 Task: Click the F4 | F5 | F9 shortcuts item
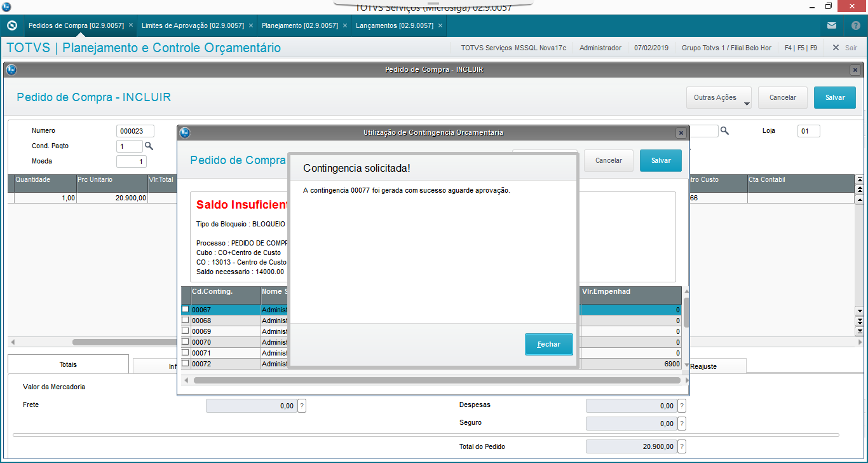coord(801,48)
